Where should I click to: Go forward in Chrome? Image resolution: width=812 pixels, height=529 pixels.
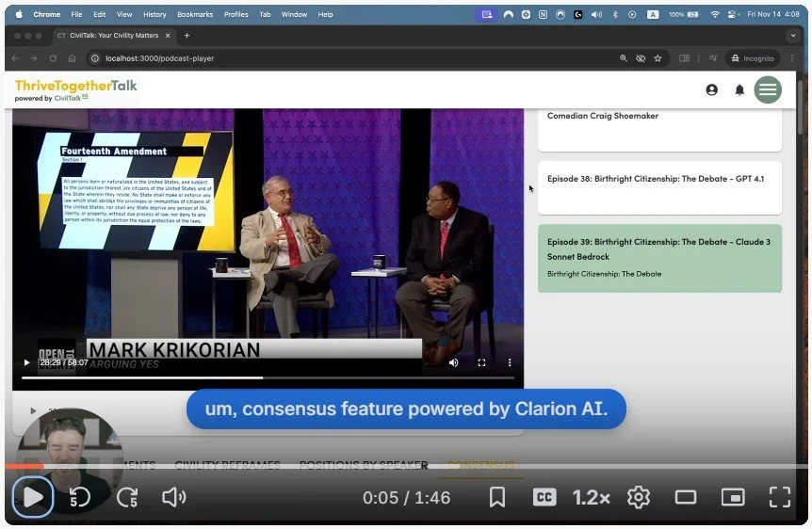coord(34,58)
